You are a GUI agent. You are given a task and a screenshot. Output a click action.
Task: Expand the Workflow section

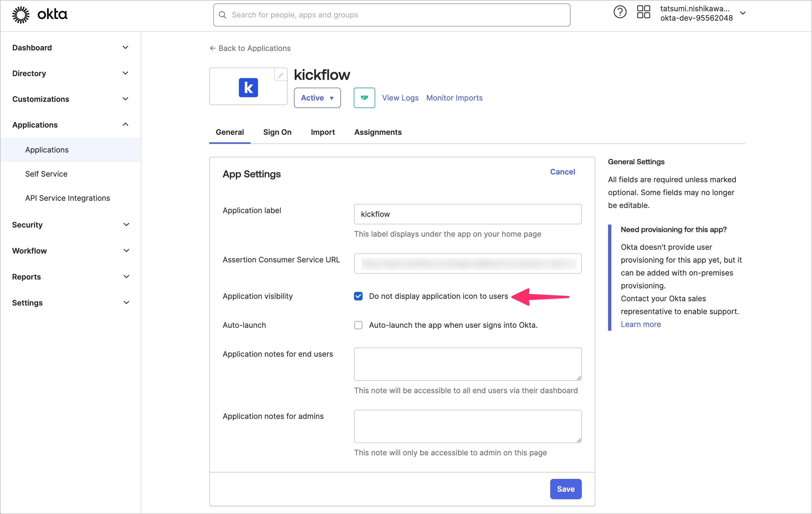(70, 251)
